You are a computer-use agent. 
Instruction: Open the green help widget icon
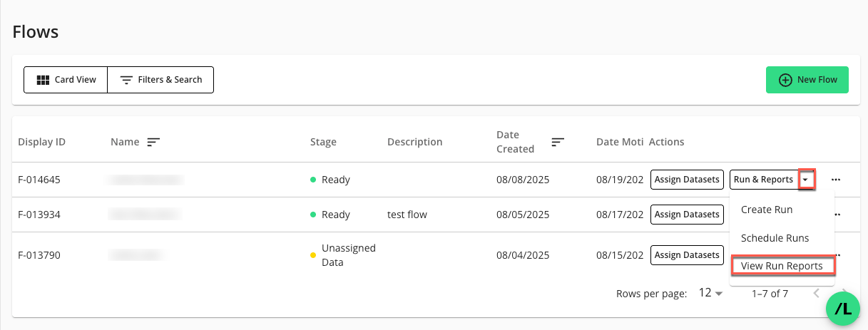click(x=844, y=309)
